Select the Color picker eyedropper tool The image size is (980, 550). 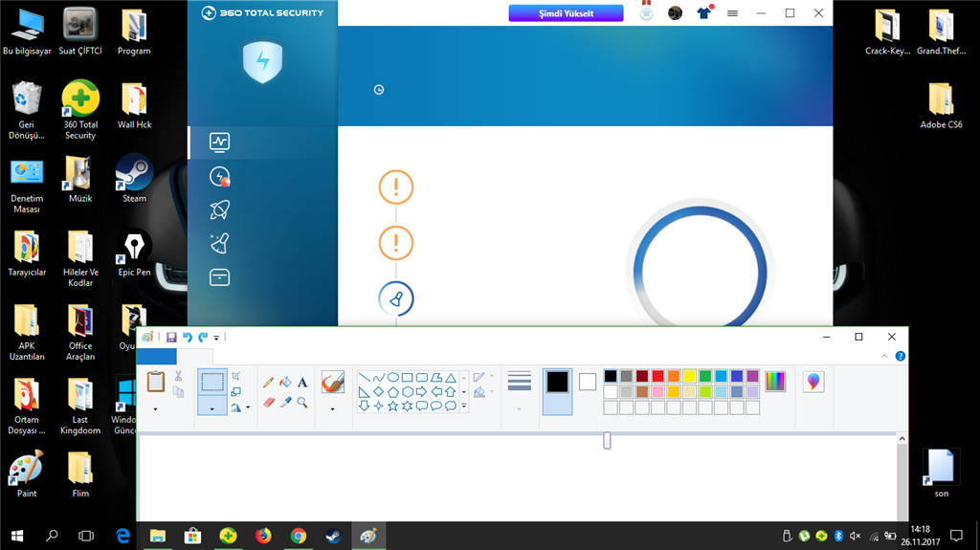[285, 403]
